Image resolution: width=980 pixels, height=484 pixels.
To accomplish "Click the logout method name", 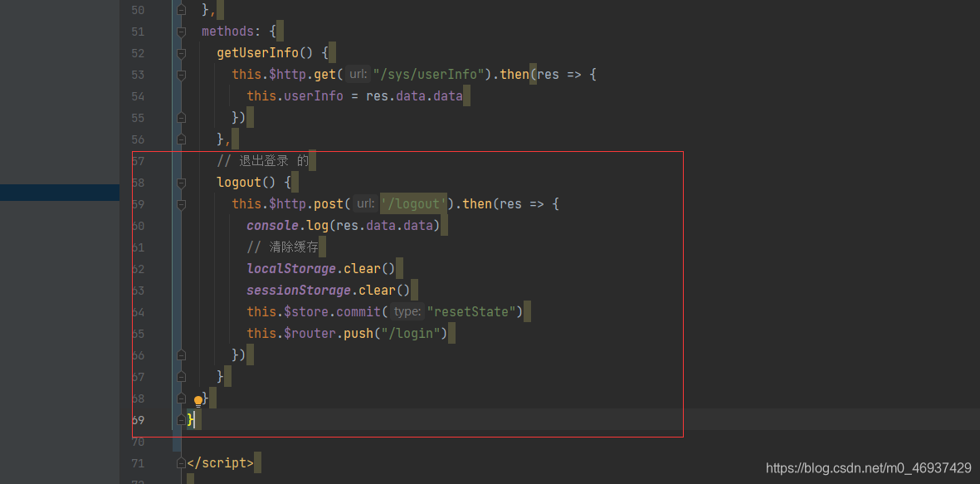I will 239,183.
